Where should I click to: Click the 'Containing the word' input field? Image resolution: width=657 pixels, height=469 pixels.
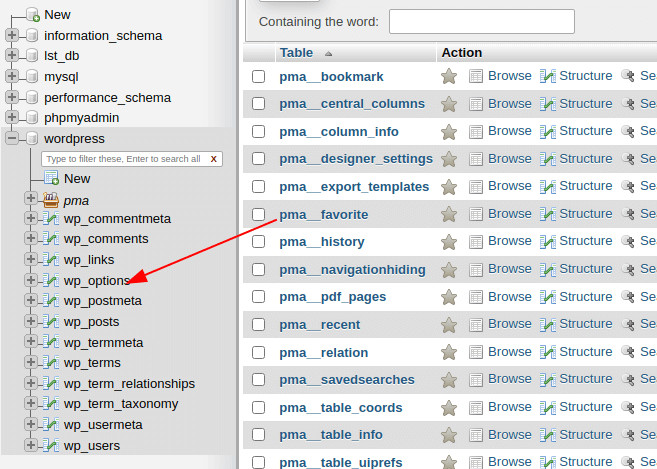pos(481,21)
